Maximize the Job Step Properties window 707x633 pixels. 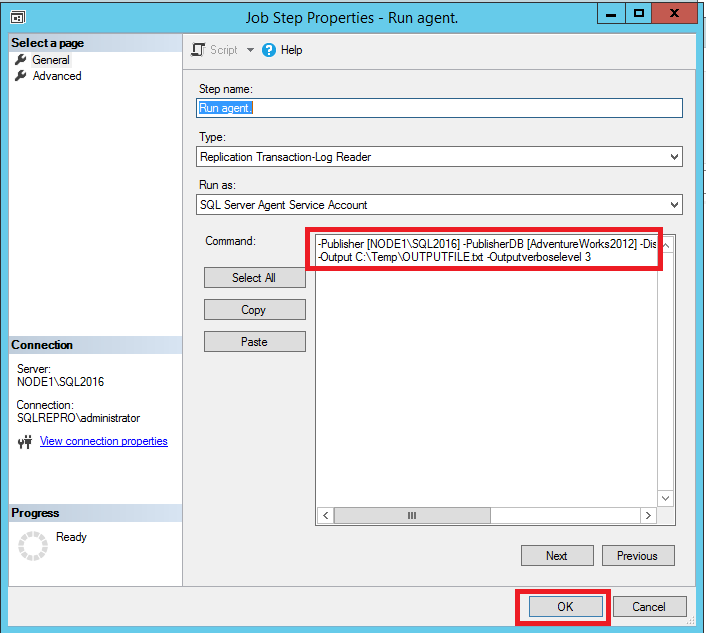[639, 14]
